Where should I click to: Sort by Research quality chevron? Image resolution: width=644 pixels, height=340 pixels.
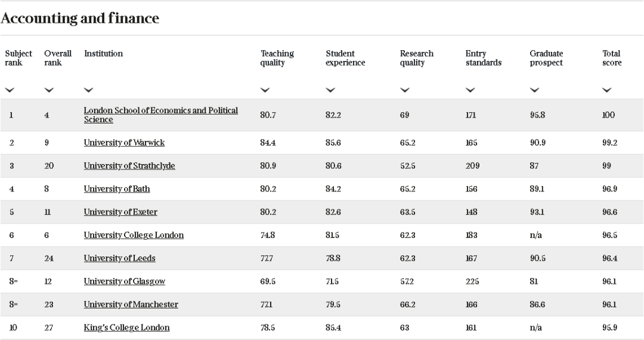tap(405, 90)
